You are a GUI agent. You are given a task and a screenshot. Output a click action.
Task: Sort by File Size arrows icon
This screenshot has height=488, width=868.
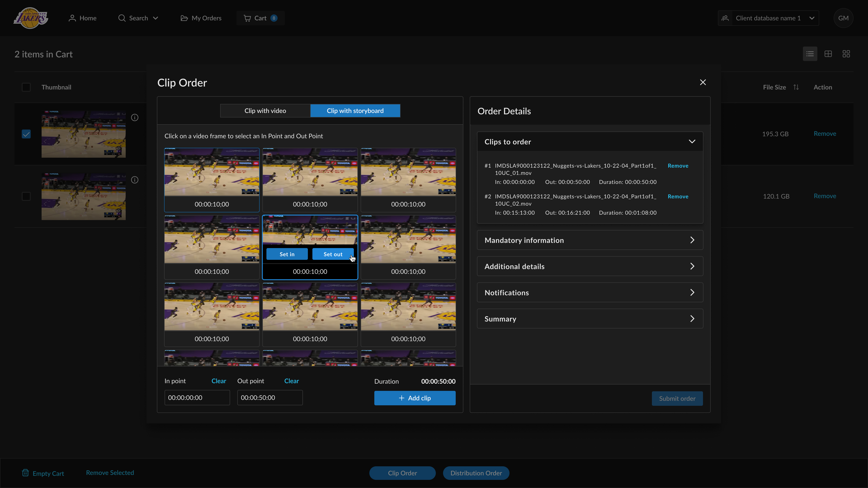796,87
